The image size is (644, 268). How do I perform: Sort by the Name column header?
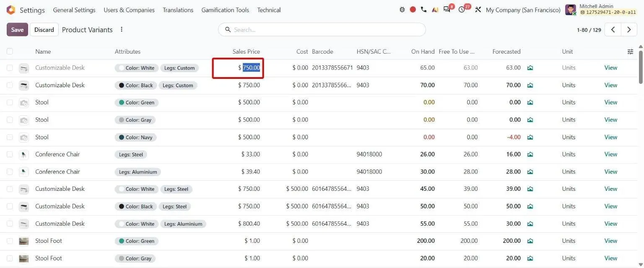tap(43, 52)
